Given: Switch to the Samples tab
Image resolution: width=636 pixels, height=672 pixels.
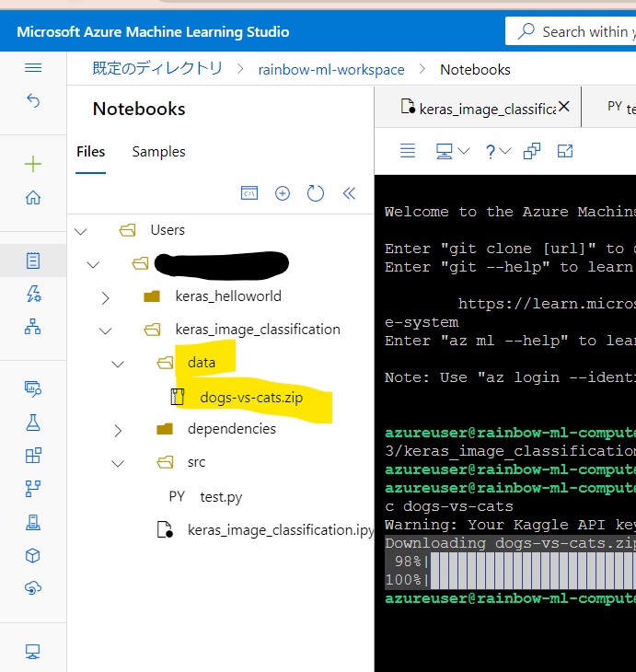Looking at the screenshot, I should [x=158, y=152].
